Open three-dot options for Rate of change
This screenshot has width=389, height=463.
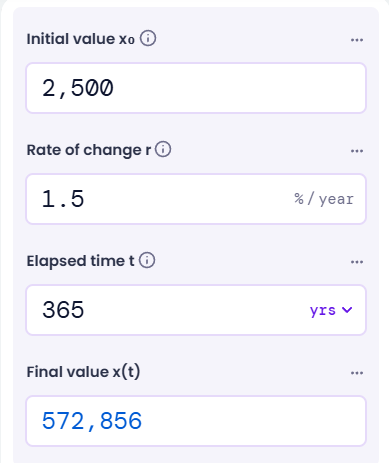(x=357, y=151)
